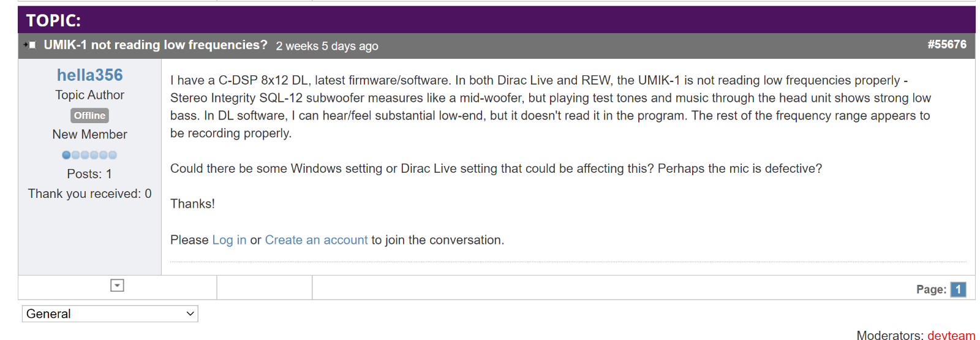Click the "2 weeks 5 days ago" timestamp
This screenshot has height=340, width=980.
pos(326,46)
